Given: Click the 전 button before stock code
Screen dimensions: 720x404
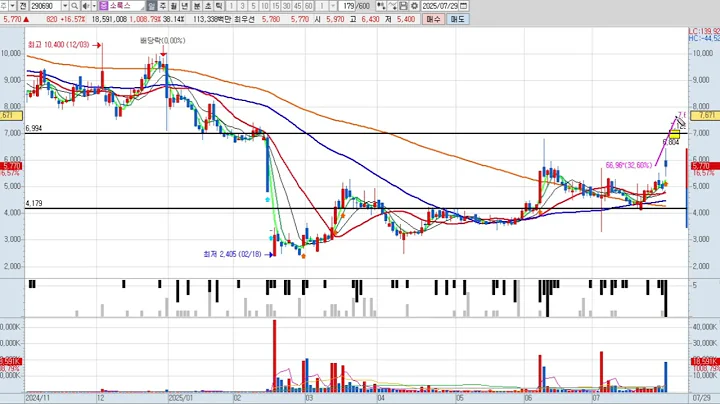Looking at the screenshot, I should pyautogui.click(x=23, y=6).
